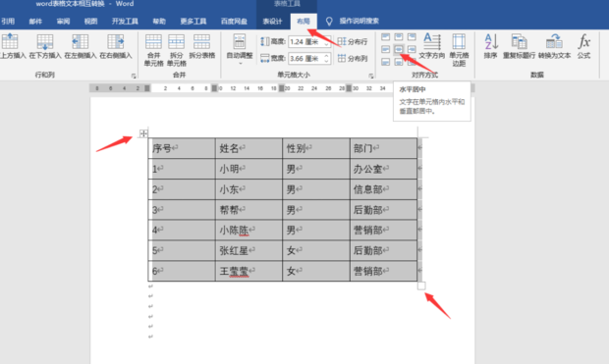Click the Insert Left (在左侧插入) icon
The width and height of the screenshot is (609, 364).
click(x=80, y=41)
